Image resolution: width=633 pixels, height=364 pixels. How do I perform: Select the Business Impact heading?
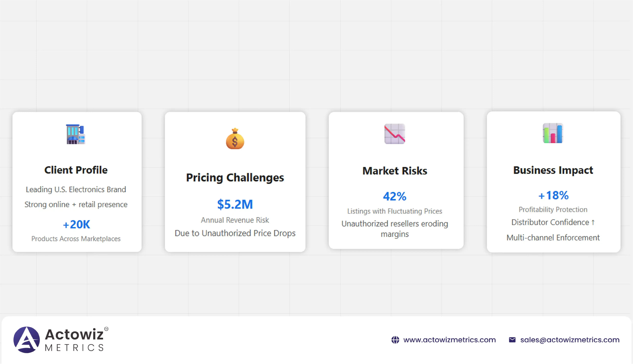coord(553,170)
